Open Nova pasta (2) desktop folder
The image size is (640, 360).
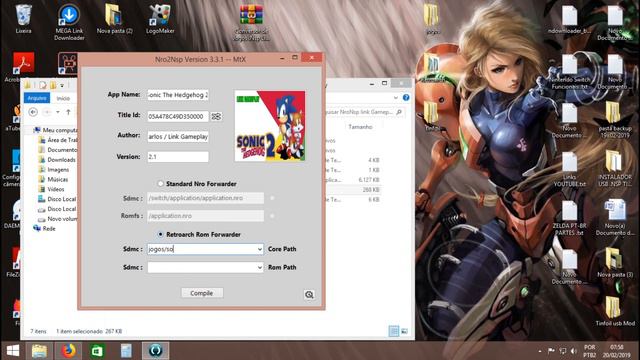(x=114, y=19)
